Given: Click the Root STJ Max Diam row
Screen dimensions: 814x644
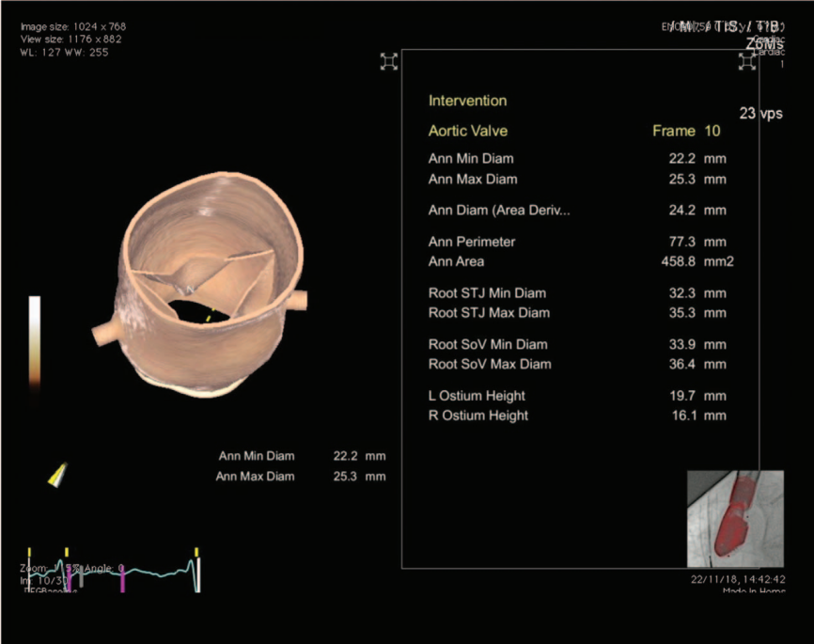Looking at the screenshot, I should (576, 312).
